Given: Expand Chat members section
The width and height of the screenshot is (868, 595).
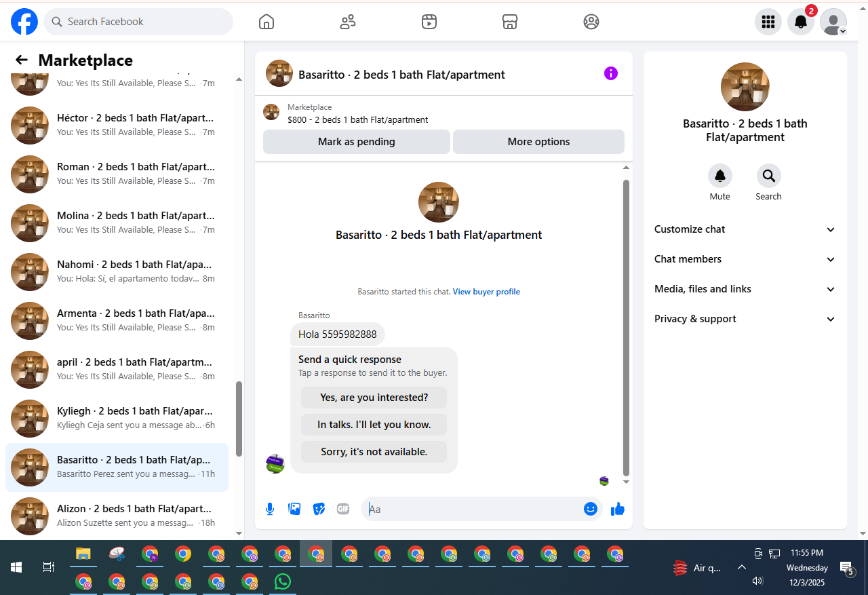Looking at the screenshot, I should click(745, 259).
